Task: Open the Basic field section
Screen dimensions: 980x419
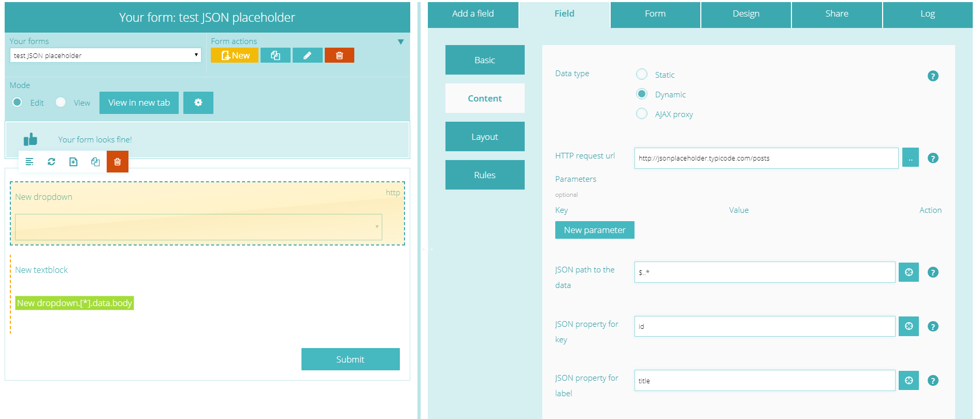Action: [x=485, y=60]
